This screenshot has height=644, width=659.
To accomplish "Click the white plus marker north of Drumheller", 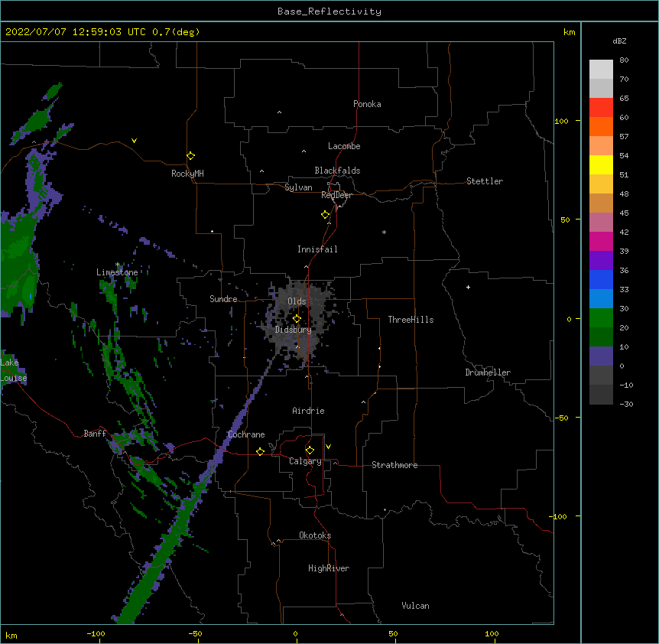I will click(x=468, y=287).
